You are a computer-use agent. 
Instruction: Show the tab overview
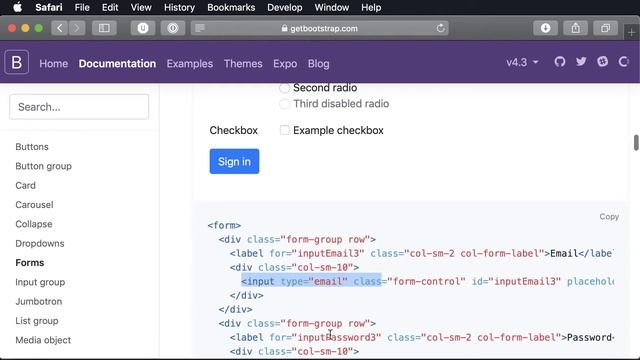[606, 28]
